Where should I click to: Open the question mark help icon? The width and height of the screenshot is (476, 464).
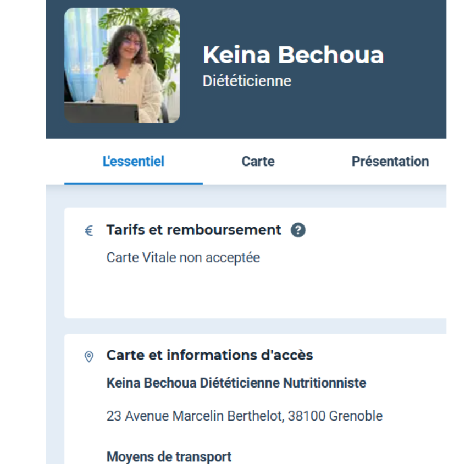point(298,230)
